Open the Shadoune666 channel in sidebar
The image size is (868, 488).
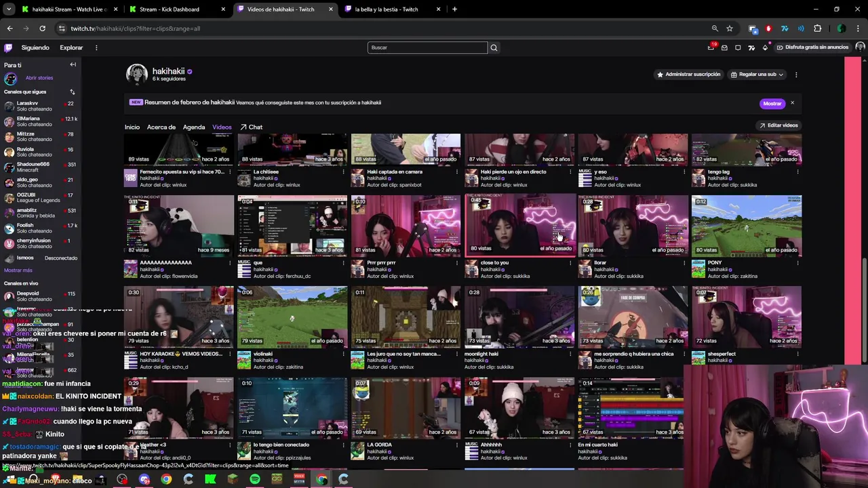[41, 167]
